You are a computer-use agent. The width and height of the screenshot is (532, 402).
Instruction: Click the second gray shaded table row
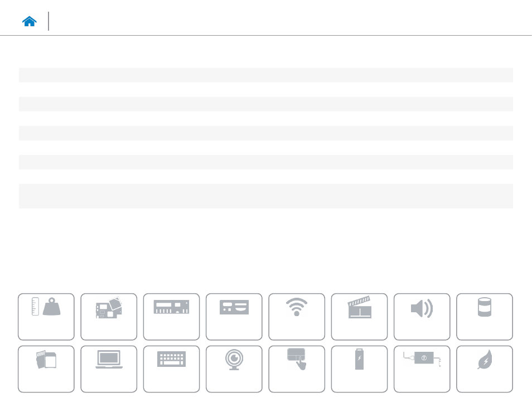(265, 104)
